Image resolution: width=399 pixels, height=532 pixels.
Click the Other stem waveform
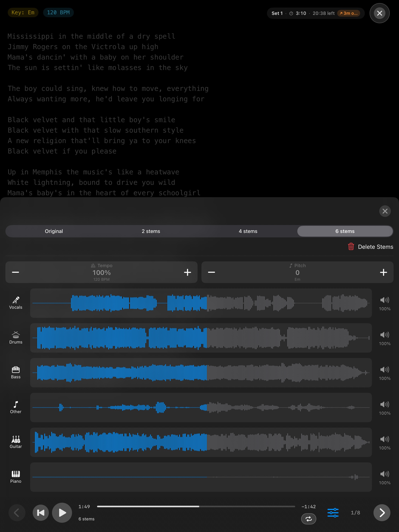pyautogui.click(x=201, y=408)
